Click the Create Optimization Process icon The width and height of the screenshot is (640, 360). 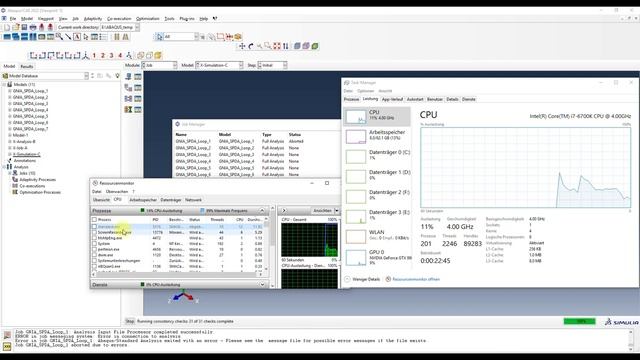129,109
